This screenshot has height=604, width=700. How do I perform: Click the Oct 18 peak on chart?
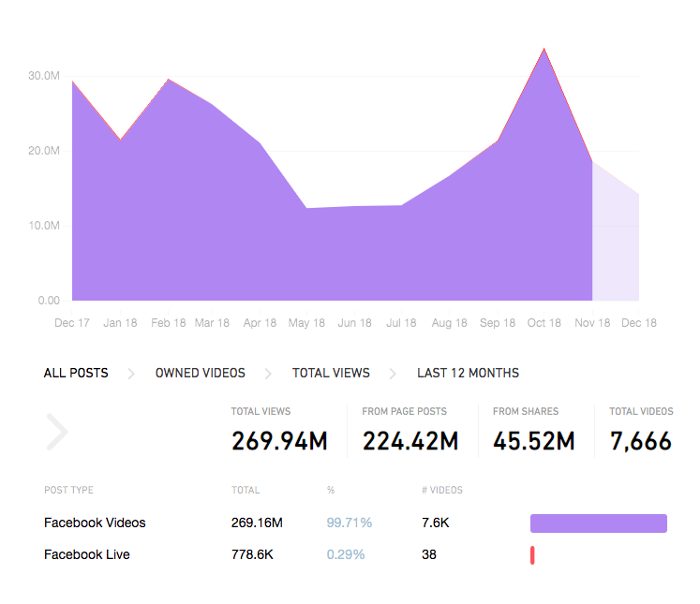[x=544, y=49]
